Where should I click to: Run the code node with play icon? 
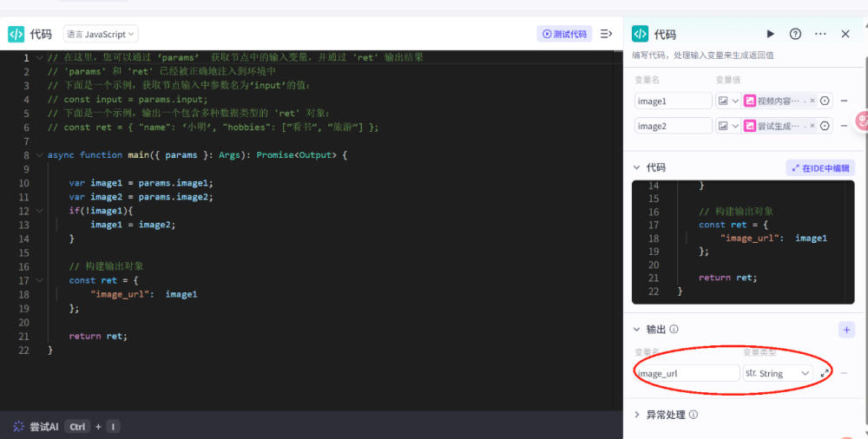coord(770,35)
